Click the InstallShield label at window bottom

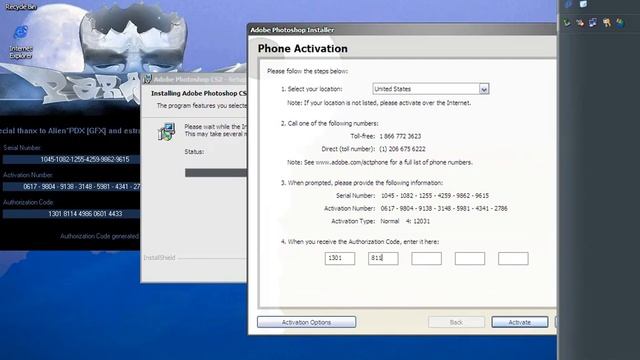point(159,258)
